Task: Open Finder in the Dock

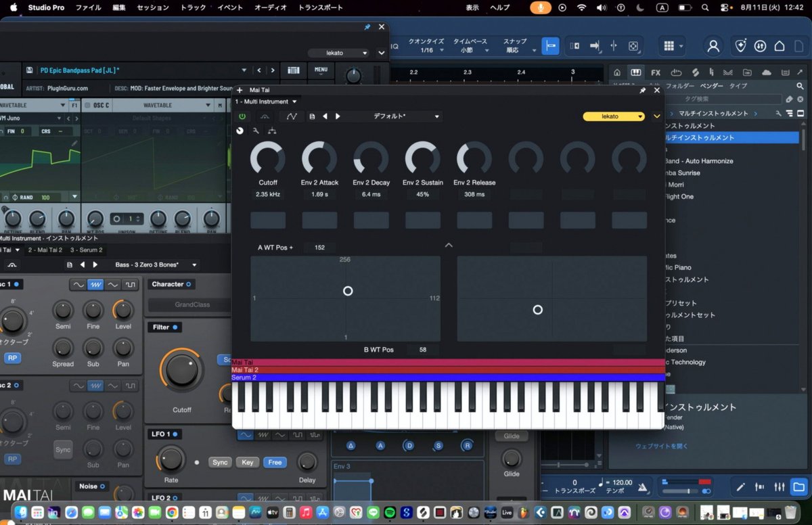Action: (21, 511)
